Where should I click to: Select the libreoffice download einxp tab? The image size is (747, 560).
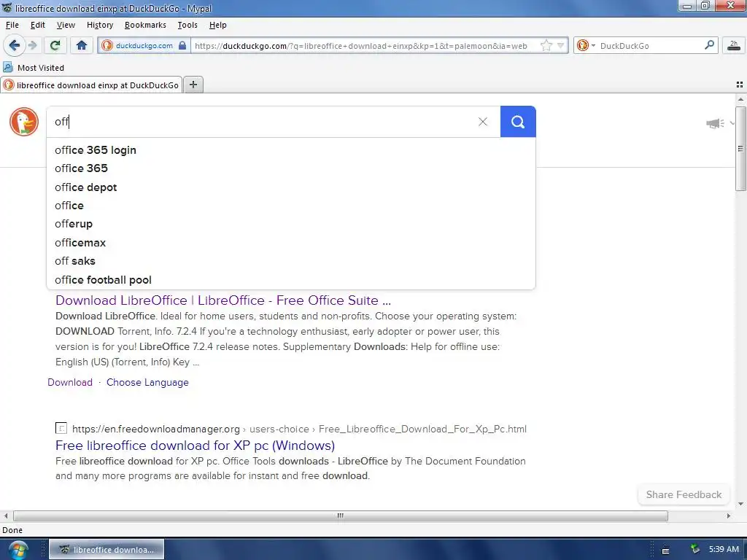[x=91, y=85]
